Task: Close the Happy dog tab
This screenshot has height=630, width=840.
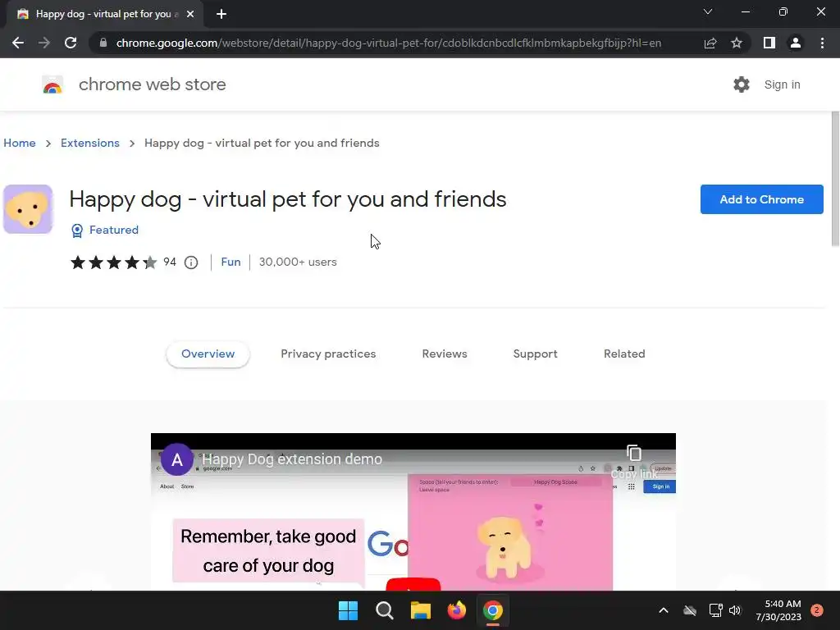Action: pos(190,14)
